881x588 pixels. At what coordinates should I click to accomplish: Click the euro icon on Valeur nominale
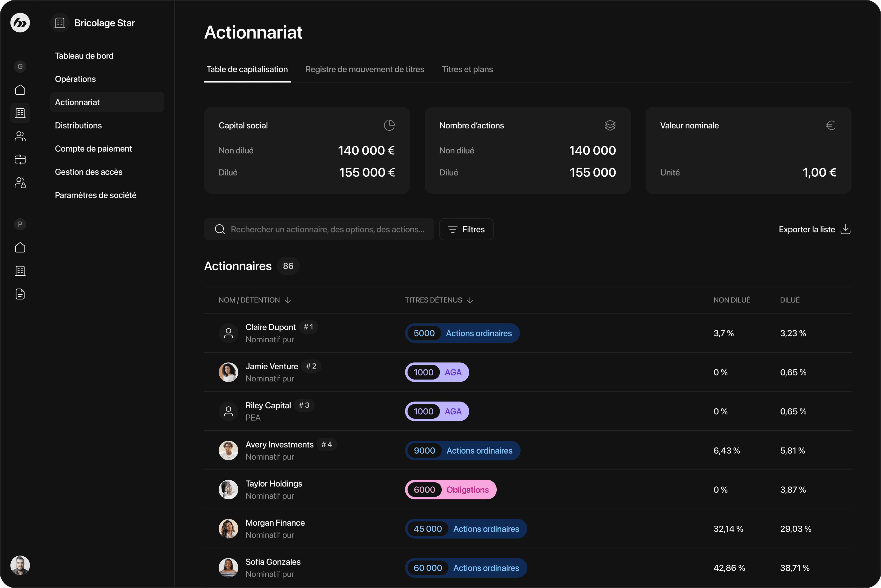[830, 125]
